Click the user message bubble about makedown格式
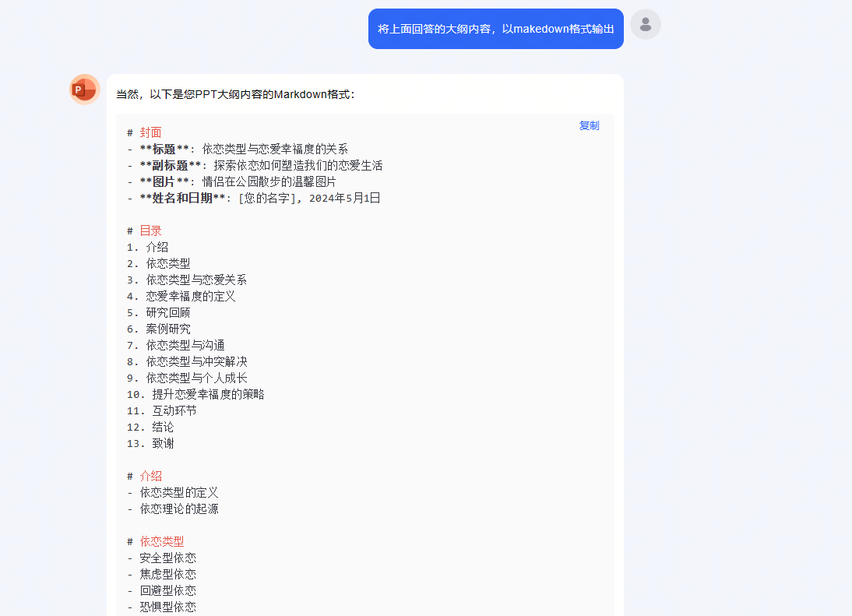Image resolution: width=852 pixels, height=616 pixels. coord(495,29)
